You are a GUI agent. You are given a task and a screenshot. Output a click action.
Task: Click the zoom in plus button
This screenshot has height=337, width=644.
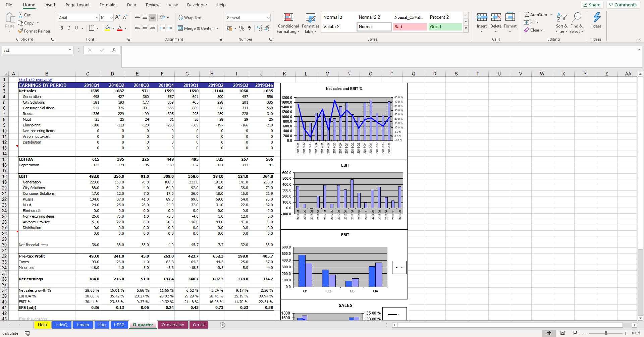[x=625, y=333]
